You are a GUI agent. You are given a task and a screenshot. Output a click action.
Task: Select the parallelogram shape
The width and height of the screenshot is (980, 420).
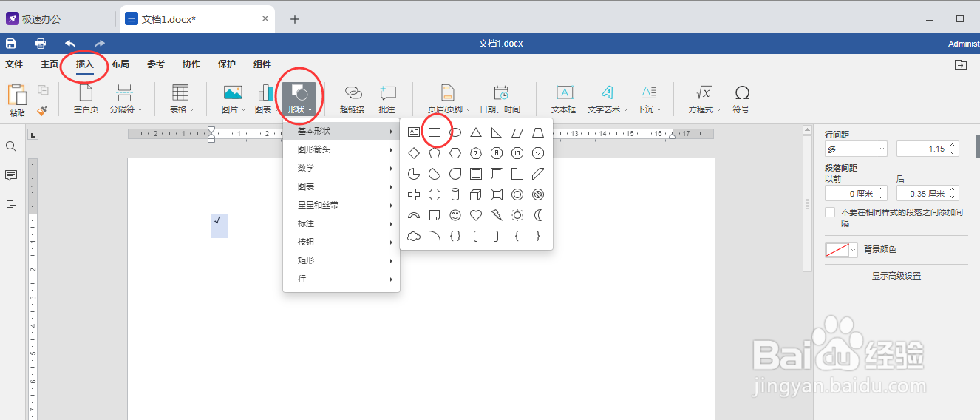[517, 132]
